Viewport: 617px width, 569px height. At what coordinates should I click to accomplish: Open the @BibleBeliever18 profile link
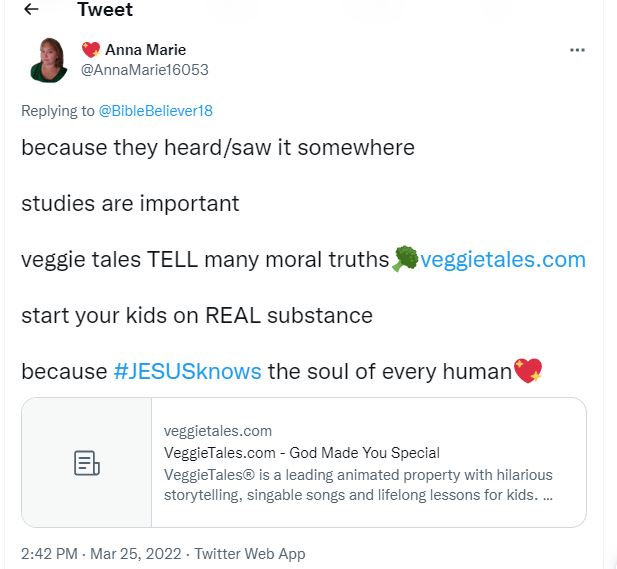point(155,111)
